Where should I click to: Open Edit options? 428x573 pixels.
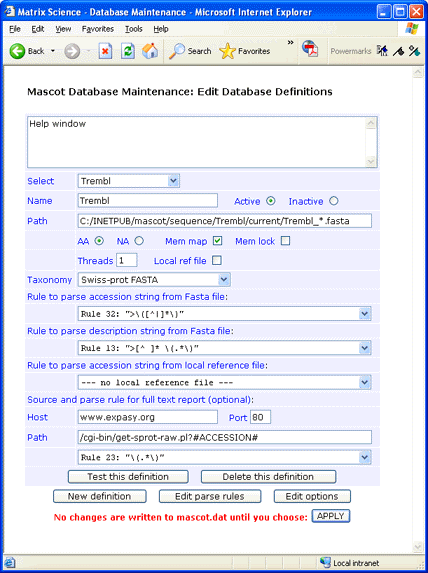coord(312,496)
